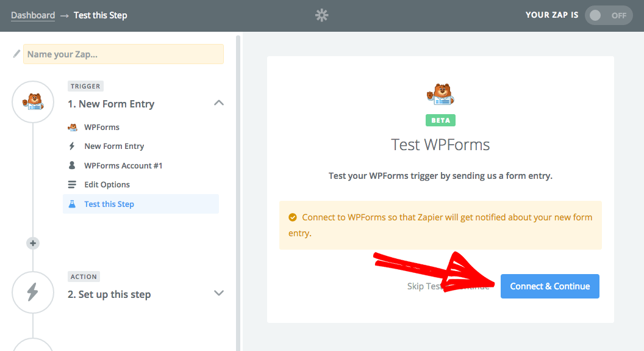Screen dimensions: 644x351
Task: Select Test this Step in the sidebar
Action: pos(140,204)
